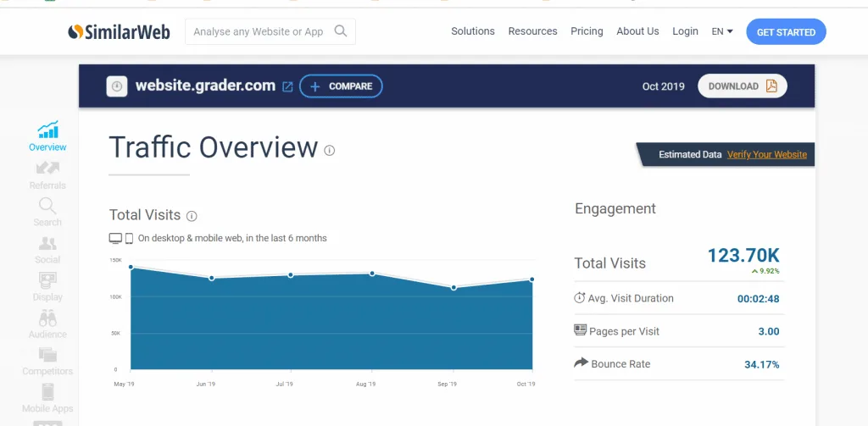Click the Total Visits info icon
The image size is (868, 426).
click(x=192, y=216)
